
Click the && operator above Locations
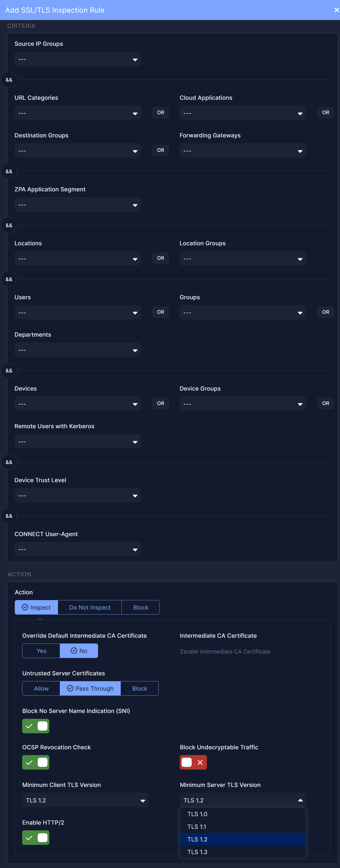click(9, 225)
